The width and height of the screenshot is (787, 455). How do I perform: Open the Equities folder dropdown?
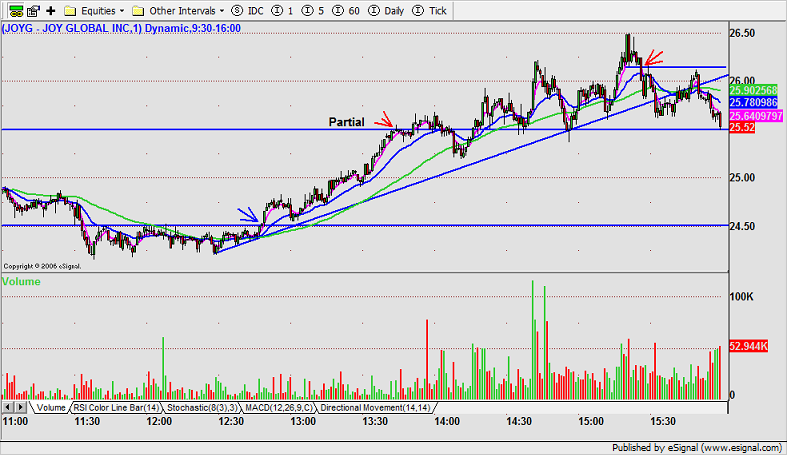coord(94,11)
